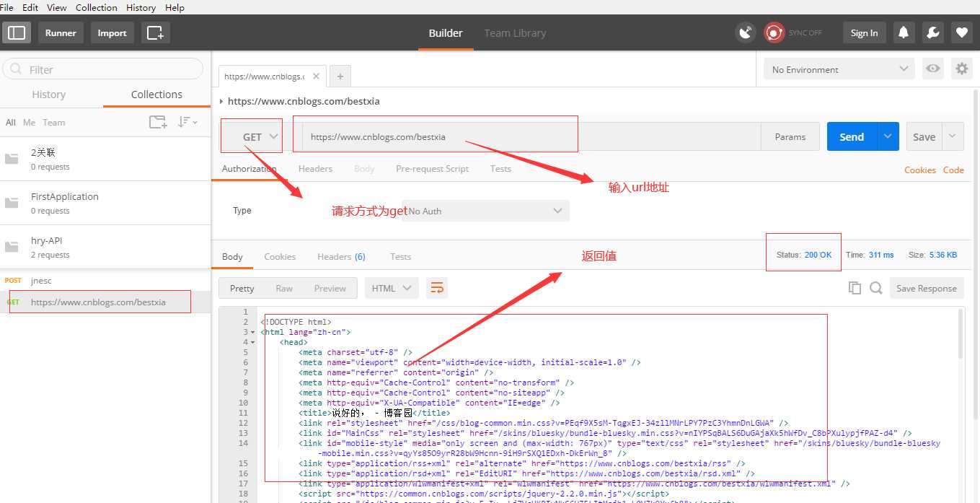Image resolution: width=980 pixels, height=503 pixels.
Task: Open the No Auth type dropdown
Action: pos(485,211)
